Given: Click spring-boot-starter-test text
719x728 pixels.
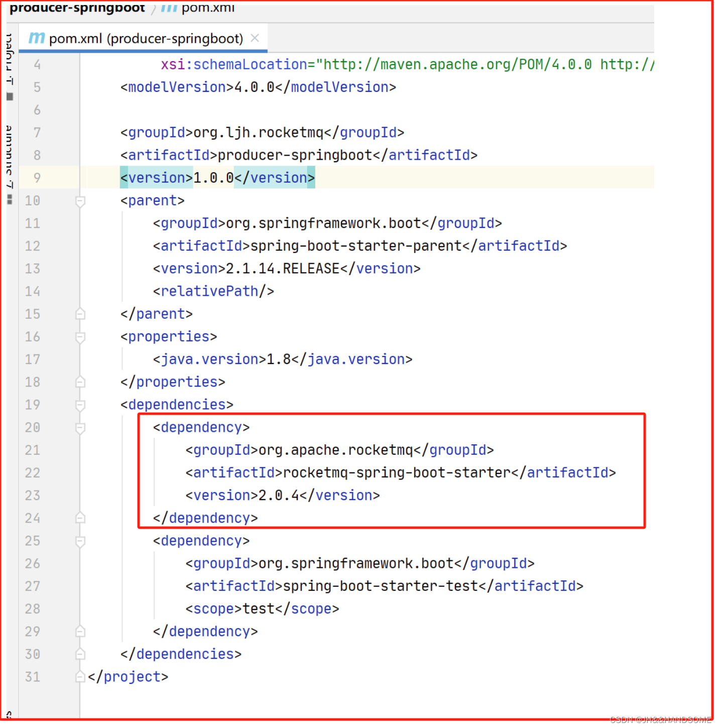Looking at the screenshot, I should tap(381, 586).
